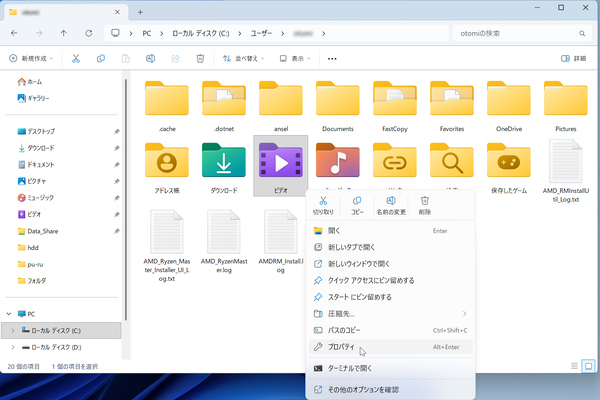Go to ホーム in the sidebar

(x=30, y=82)
